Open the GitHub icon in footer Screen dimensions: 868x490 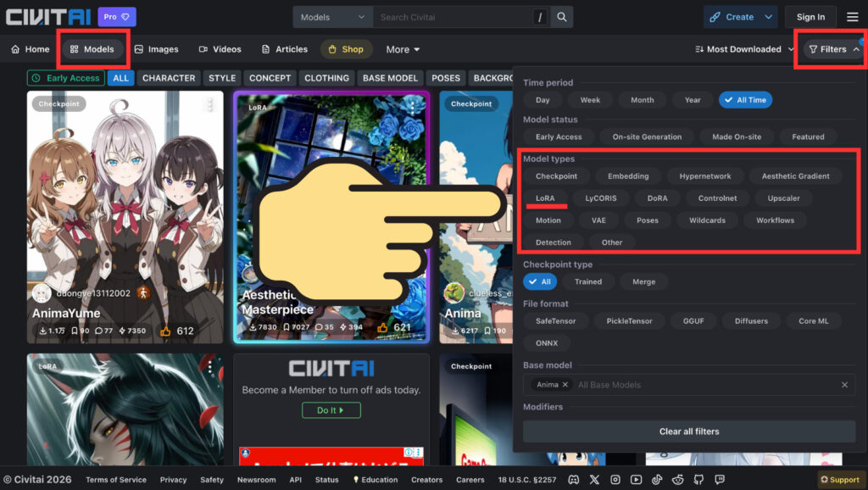pos(698,480)
